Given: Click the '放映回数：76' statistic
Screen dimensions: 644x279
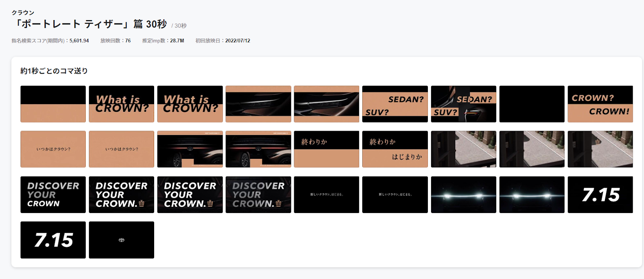Looking at the screenshot, I should 116,41.
